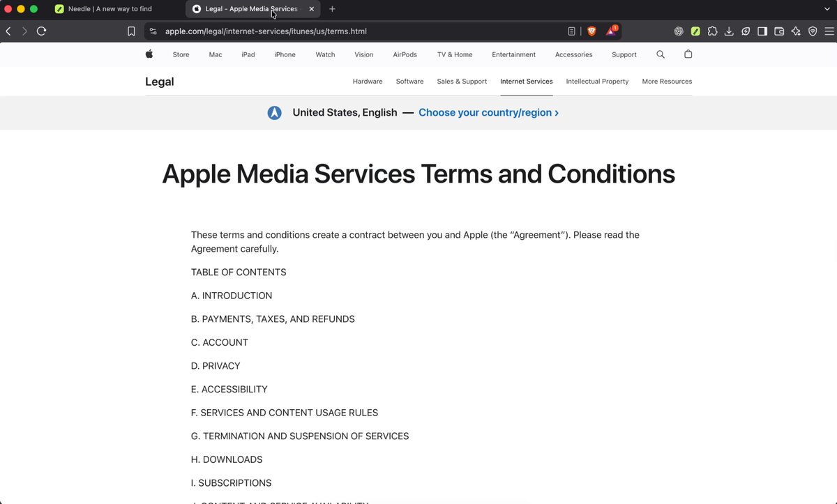Click Choose your country/region link

tap(488, 113)
